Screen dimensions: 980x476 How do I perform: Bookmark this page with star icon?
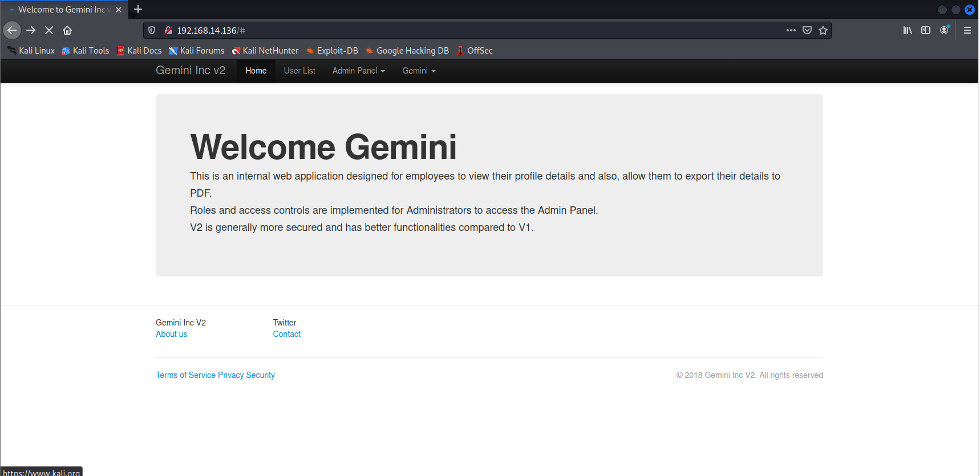coord(823,30)
